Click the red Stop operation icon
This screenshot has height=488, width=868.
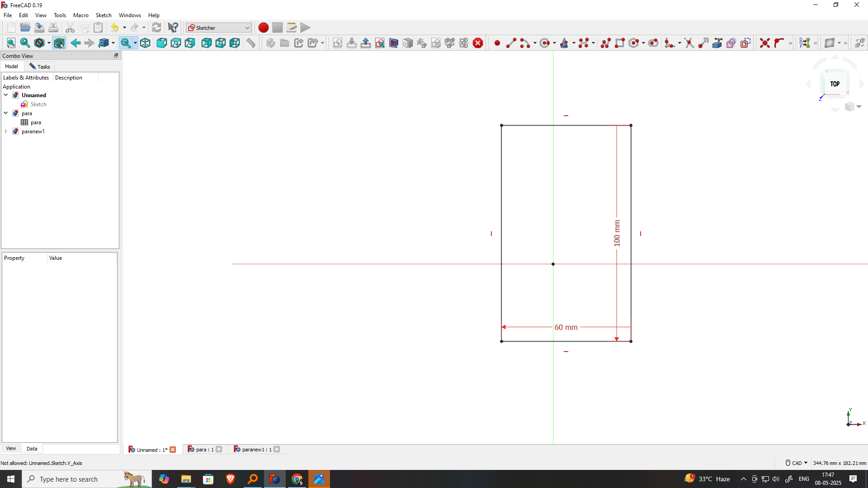pyautogui.click(x=478, y=43)
